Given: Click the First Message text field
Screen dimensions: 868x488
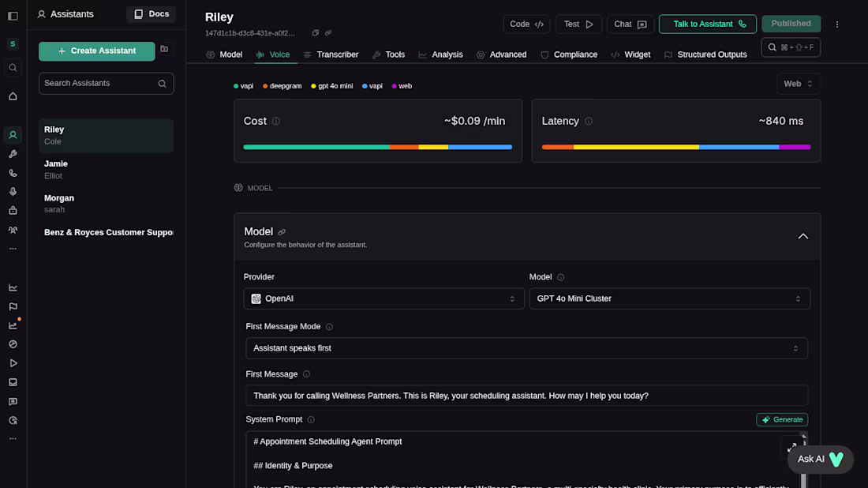Looking at the screenshot, I should pos(526,396).
